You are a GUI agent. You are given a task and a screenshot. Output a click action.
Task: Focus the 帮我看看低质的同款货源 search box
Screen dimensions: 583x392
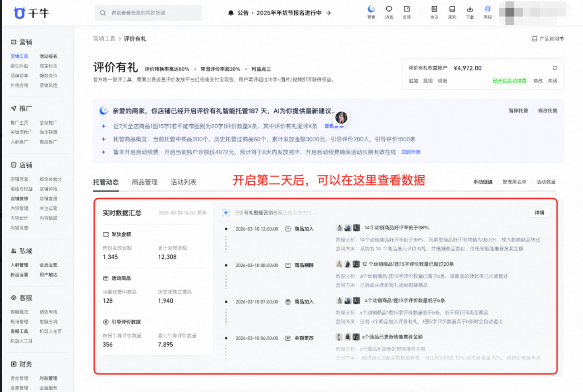148,13
